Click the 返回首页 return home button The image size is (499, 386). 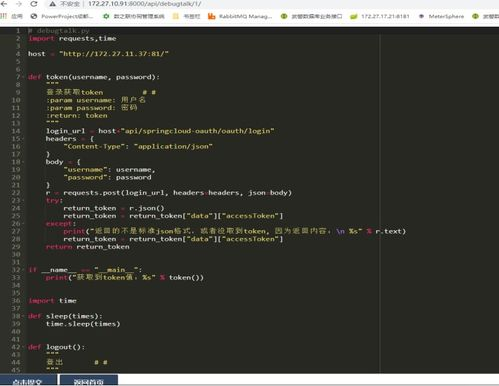(x=89, y=380)
